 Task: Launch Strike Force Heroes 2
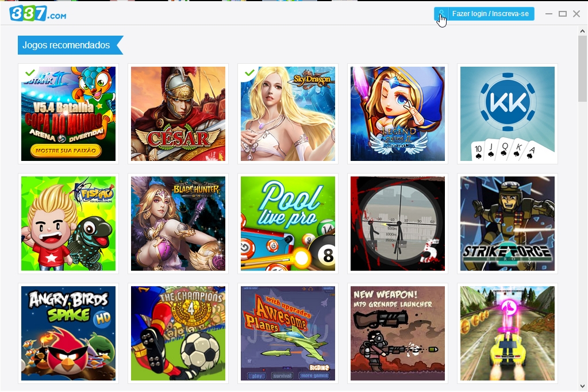[508, 224]
